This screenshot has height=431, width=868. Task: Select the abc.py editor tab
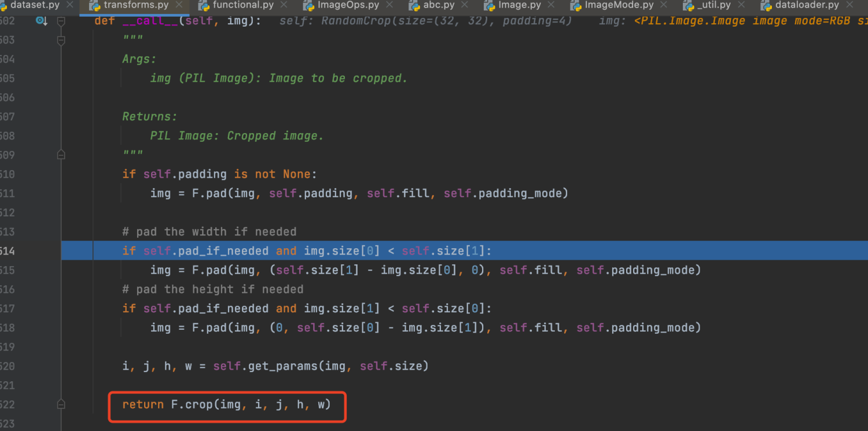pos(439,5)
